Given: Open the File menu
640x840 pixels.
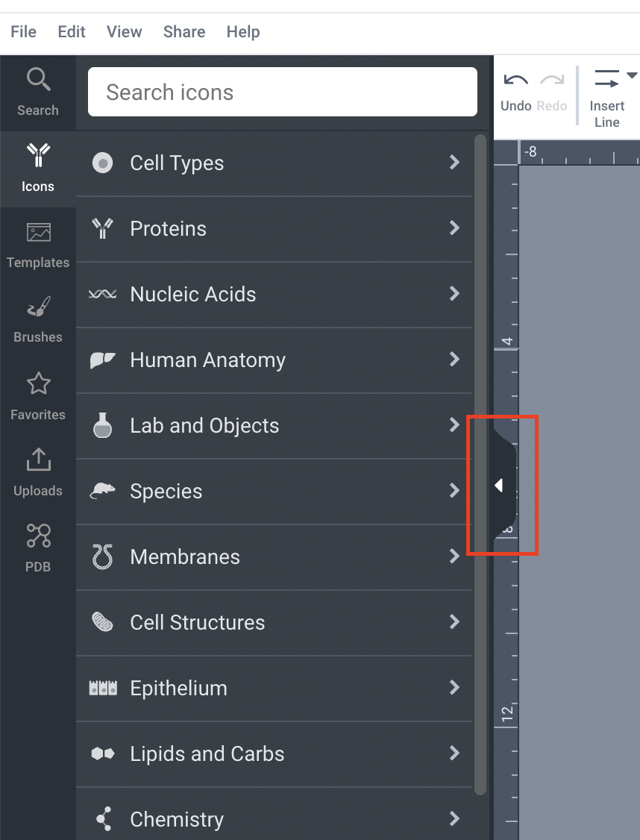Looking at the screenshot, I should (x=23, y=31).
